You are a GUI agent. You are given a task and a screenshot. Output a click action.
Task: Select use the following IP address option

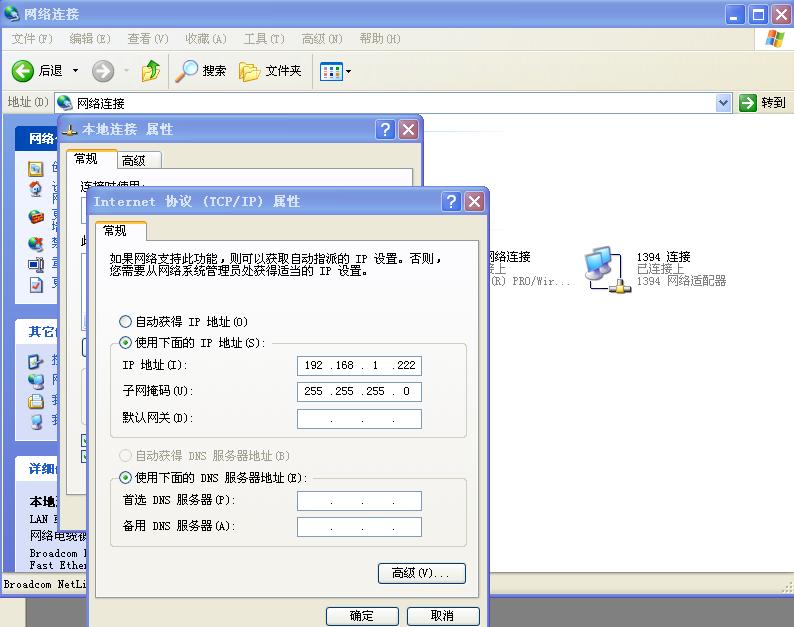coord(126,343)
